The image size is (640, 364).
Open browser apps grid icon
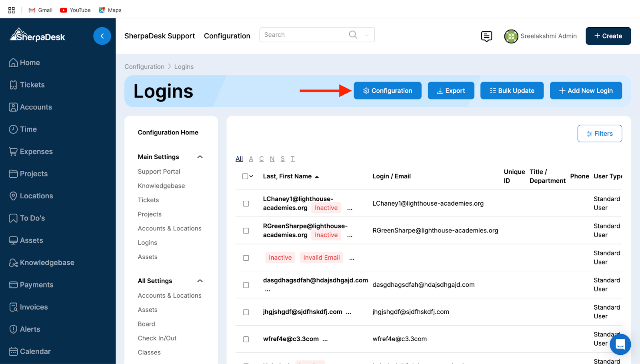(12, 10)
